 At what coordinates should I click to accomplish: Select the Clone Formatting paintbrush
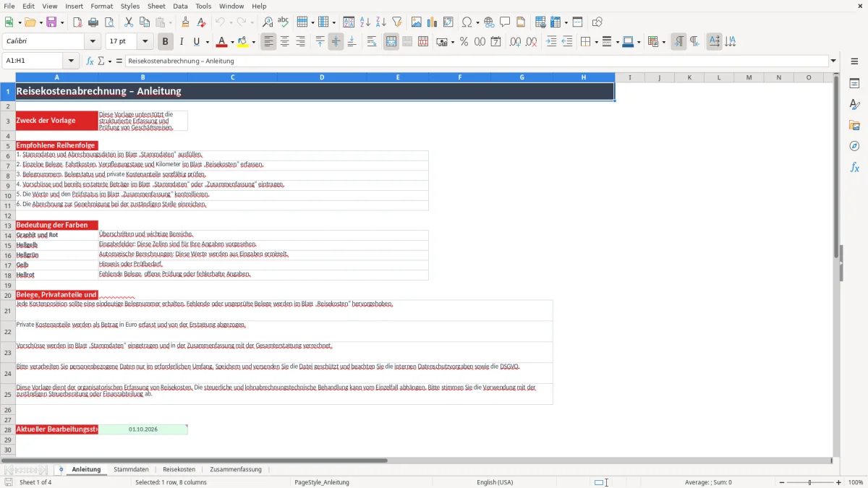(186, 22)
